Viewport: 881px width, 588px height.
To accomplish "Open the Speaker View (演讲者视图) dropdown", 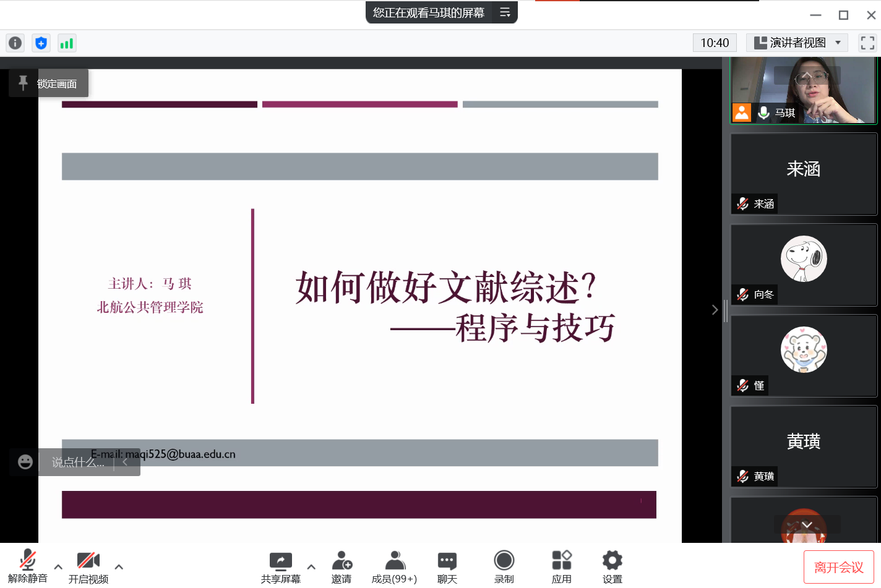I will tap(797, 43).
